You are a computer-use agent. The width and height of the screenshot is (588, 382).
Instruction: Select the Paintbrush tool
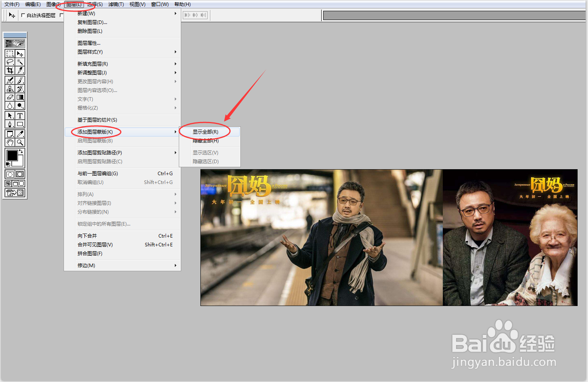[x=20, y=80]
